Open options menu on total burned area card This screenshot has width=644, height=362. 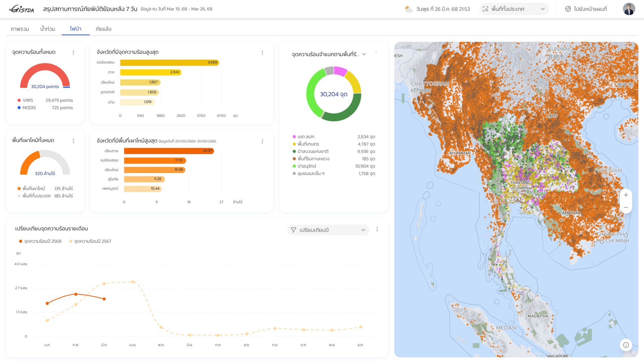[x=73, y=141]
